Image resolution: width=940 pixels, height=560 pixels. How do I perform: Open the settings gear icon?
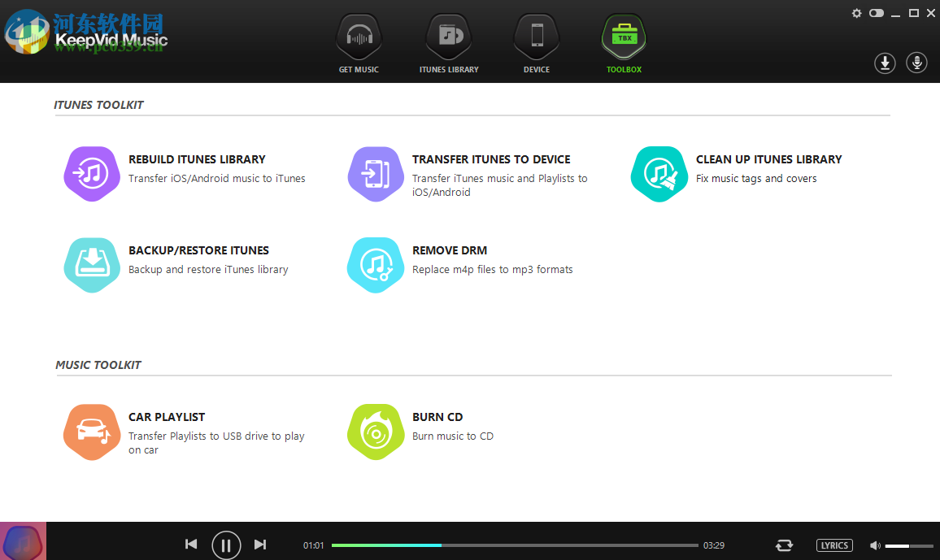coord(856,13)
